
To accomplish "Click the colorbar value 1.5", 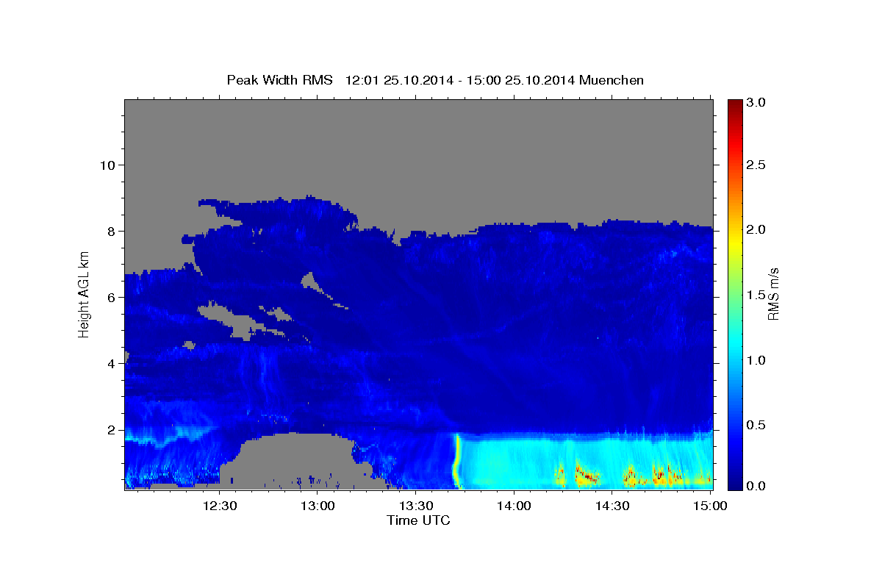I will click(757, 295).
